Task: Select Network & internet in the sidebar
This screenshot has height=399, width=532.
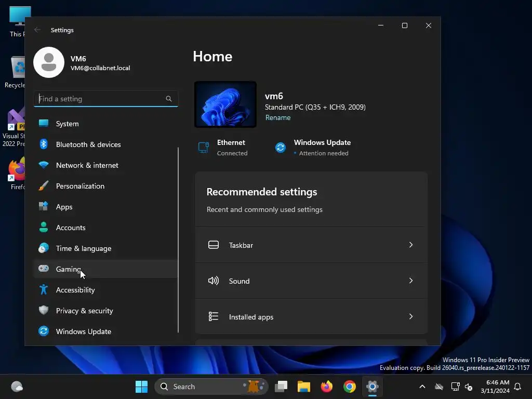Action: pyautogui.click(x=105, y=165)
